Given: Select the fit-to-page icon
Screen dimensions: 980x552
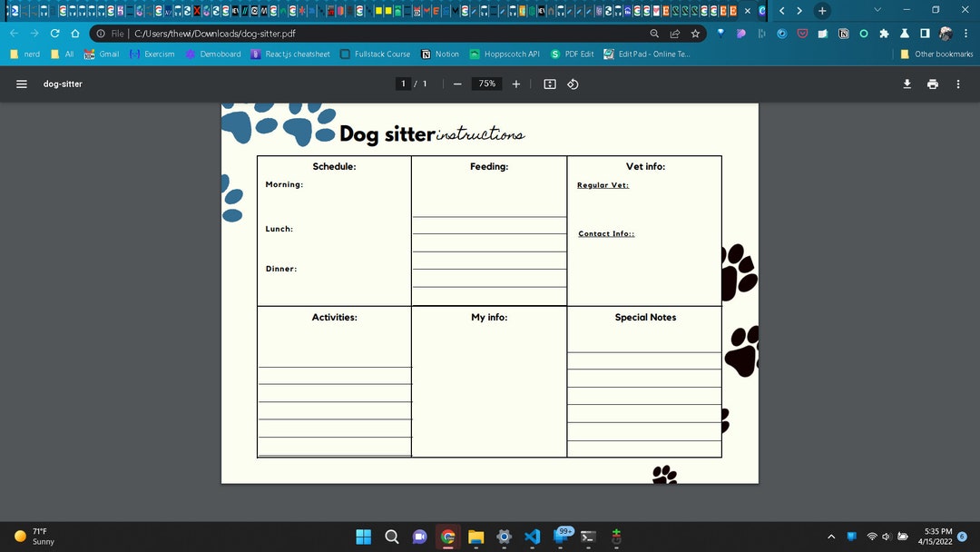Looking at the screenshot, I should point(549,84).
